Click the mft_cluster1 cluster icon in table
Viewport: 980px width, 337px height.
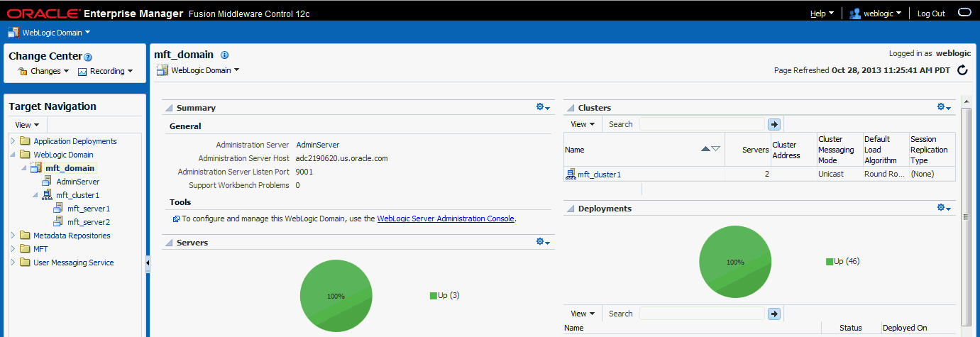pos(571,174)
